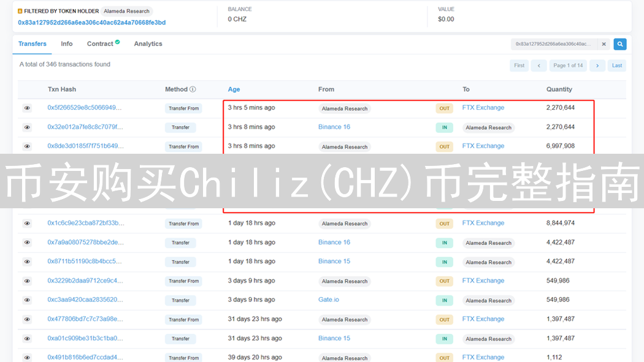This screenshot has width=644, height=362.
Task: Go to the next page arrow
Action: click(597, 66)
